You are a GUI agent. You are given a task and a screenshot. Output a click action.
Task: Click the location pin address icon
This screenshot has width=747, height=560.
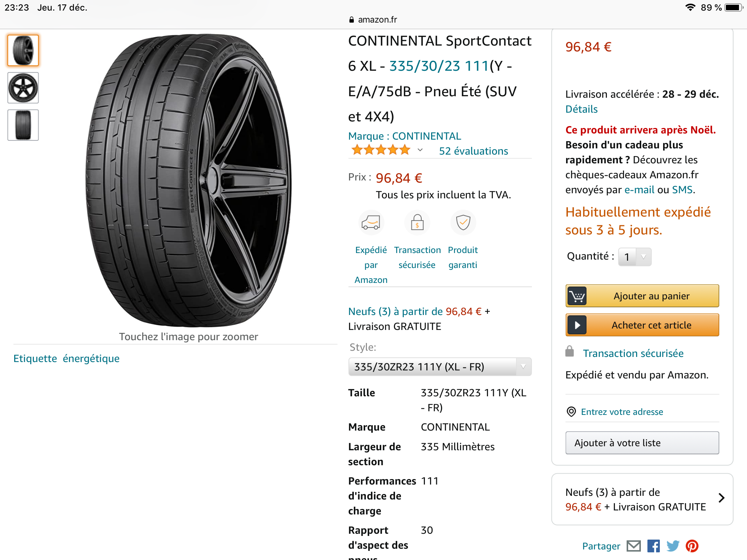tap(571, 412)
